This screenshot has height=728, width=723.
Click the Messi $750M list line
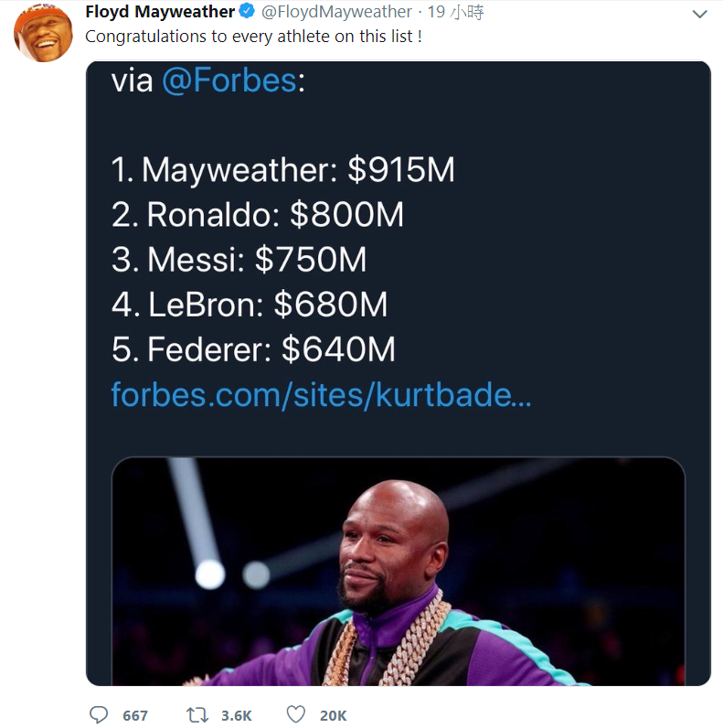coord(239,259)
